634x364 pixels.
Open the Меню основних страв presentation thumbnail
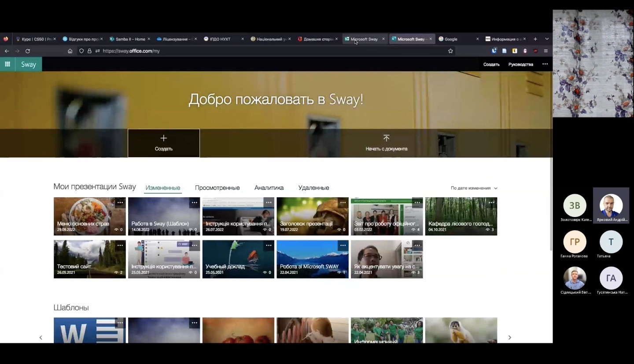point(90,217)
